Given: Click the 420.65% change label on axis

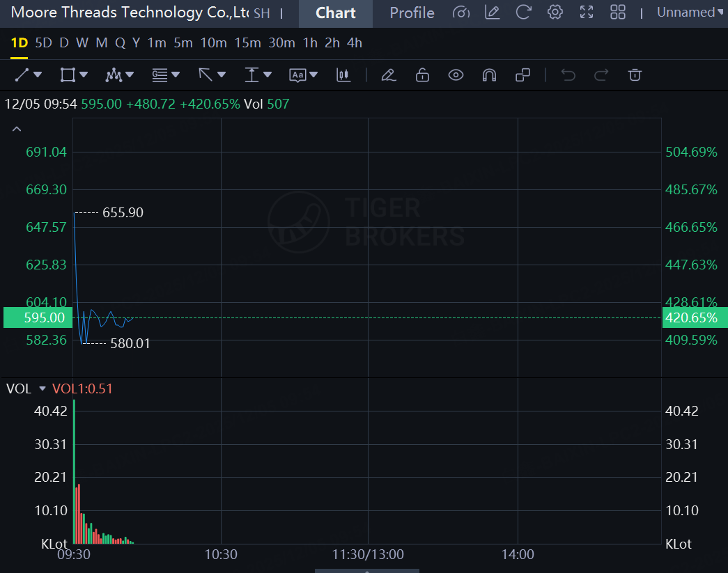Looking at the screenshot, I should point(695,317).
